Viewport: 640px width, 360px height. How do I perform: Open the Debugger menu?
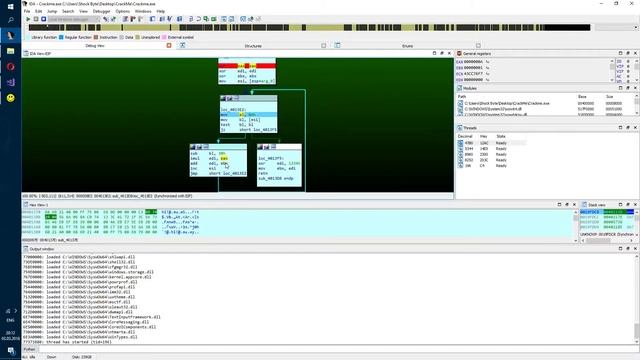click(x=102, y=11)
